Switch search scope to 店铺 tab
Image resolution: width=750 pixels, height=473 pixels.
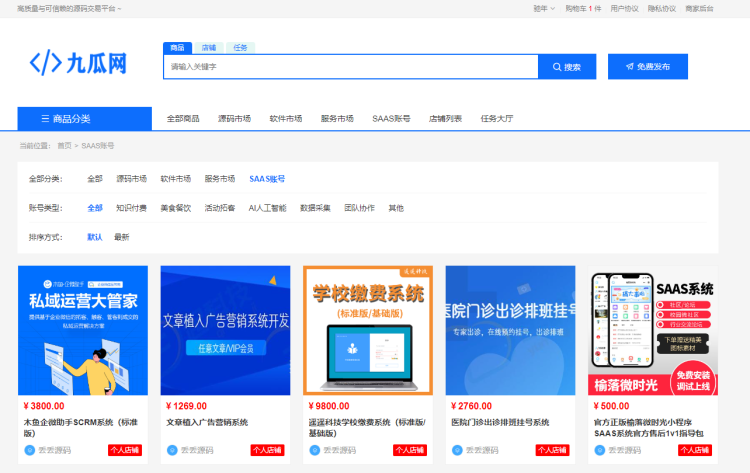tap(208, 47)
